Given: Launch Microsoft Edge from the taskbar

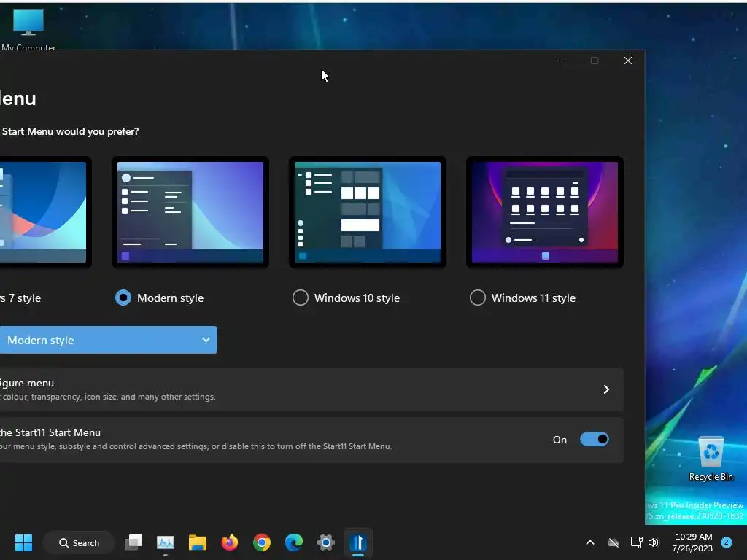Looking at the screenshot, I should [294, 542].
